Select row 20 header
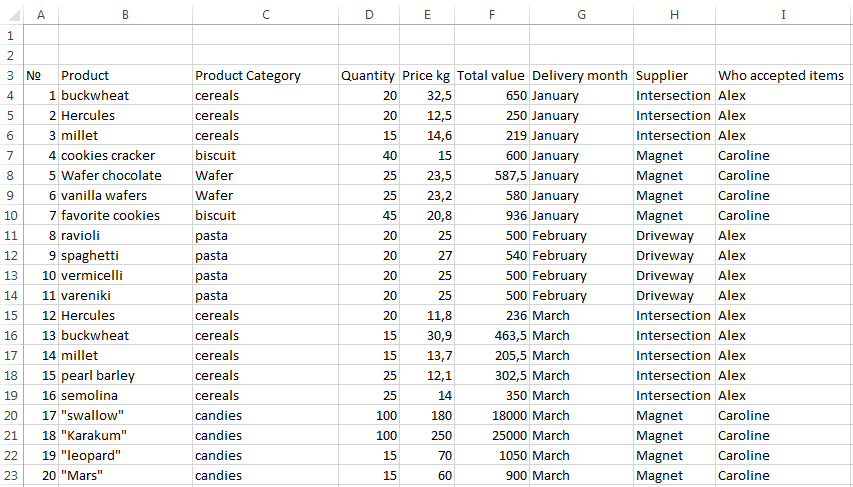Image resolution: width=853 pixels, height=487 pixels. (x=10, y=415)
